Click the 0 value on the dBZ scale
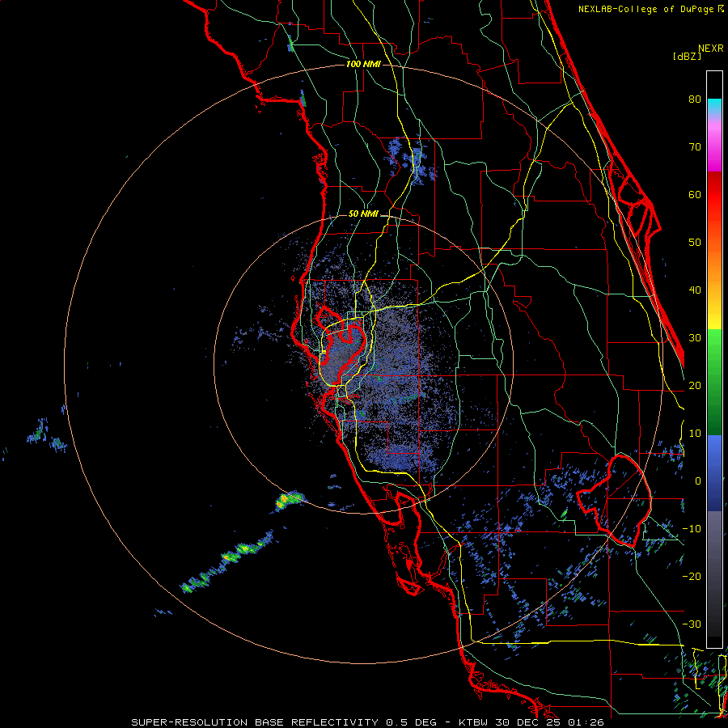 click(698, 481)
